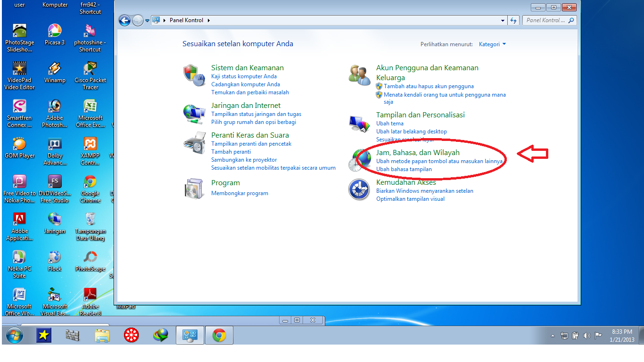
Task: Click the search magnifier in Panel Kontrol
Action: 571,20
